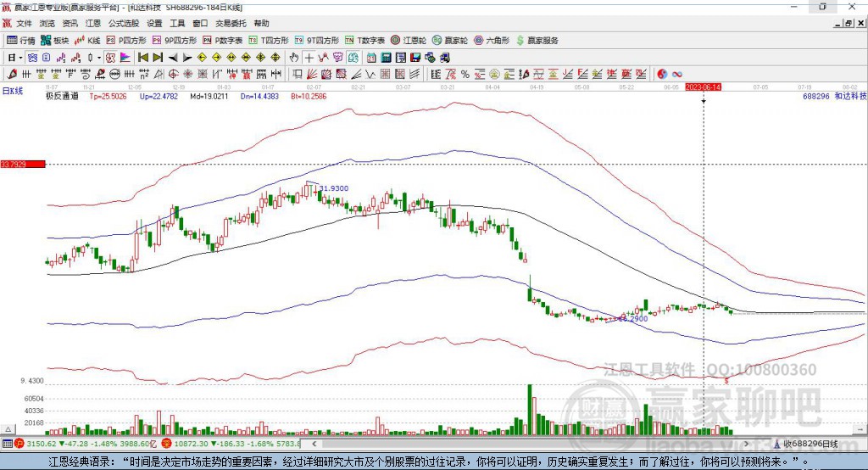The height and width of the screenshot is (470, 868).
Task: Open the 工具 menu
Action: click(x=177, y=23)
